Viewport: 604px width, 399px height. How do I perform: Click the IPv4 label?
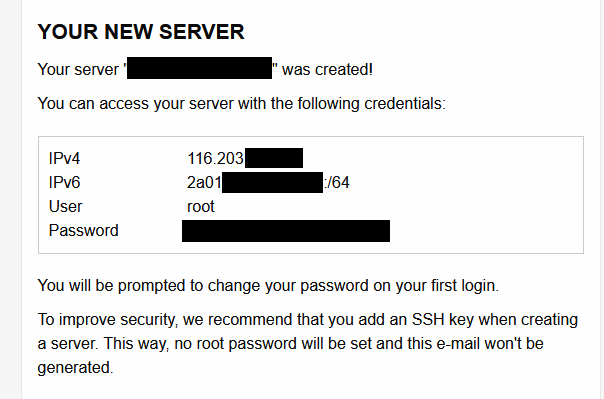point(64,158)
